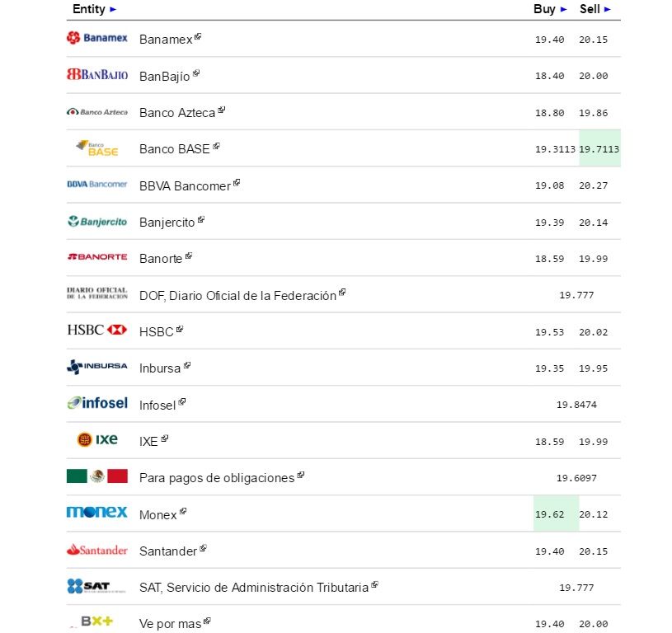The height and width of the screenshot is (633, 672).
Task: Open the Banjercito entity link
Action: click(x=167, y=223)
